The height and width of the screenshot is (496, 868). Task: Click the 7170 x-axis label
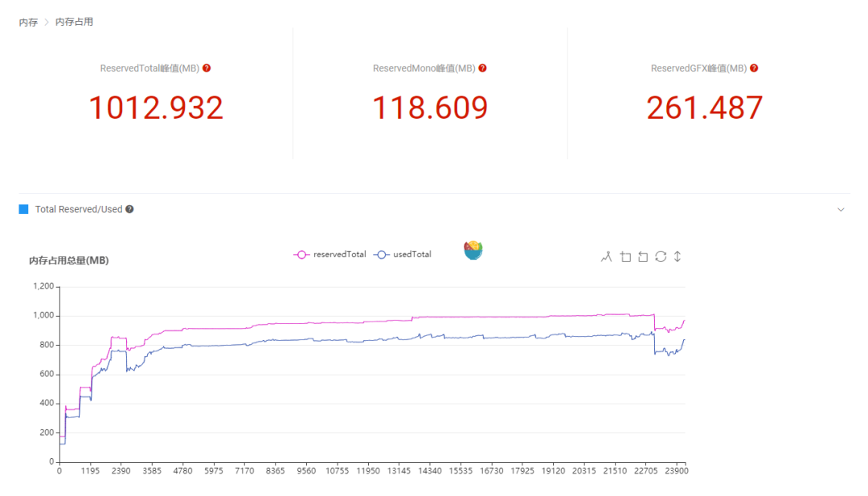click(x=244, y=471)
